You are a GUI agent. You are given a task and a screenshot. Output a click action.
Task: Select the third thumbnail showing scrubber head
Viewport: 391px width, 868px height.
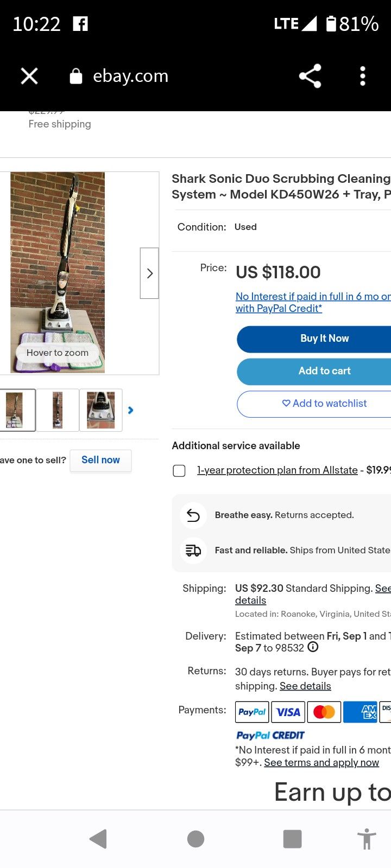click(x=101, y=410)
